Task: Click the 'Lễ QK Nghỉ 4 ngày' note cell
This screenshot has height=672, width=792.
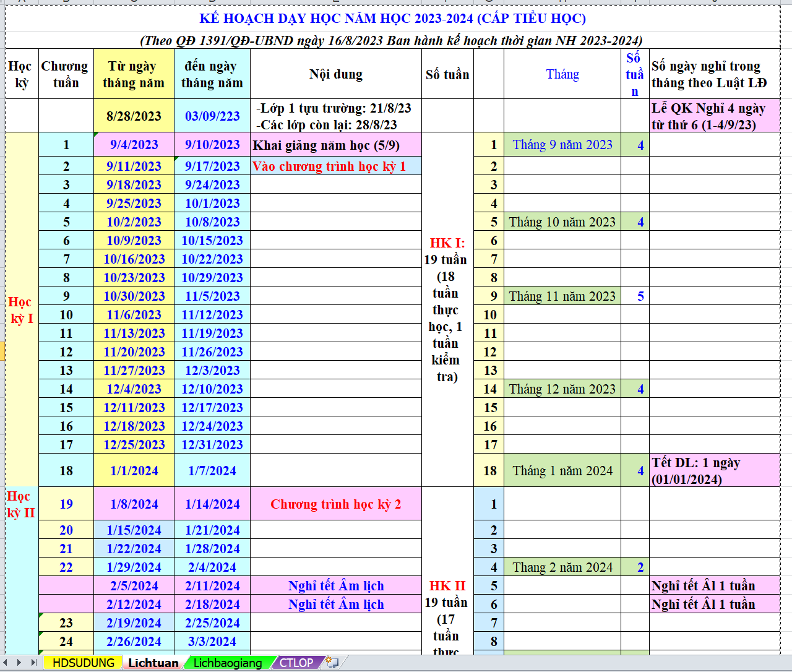Action: coord(715,116)
